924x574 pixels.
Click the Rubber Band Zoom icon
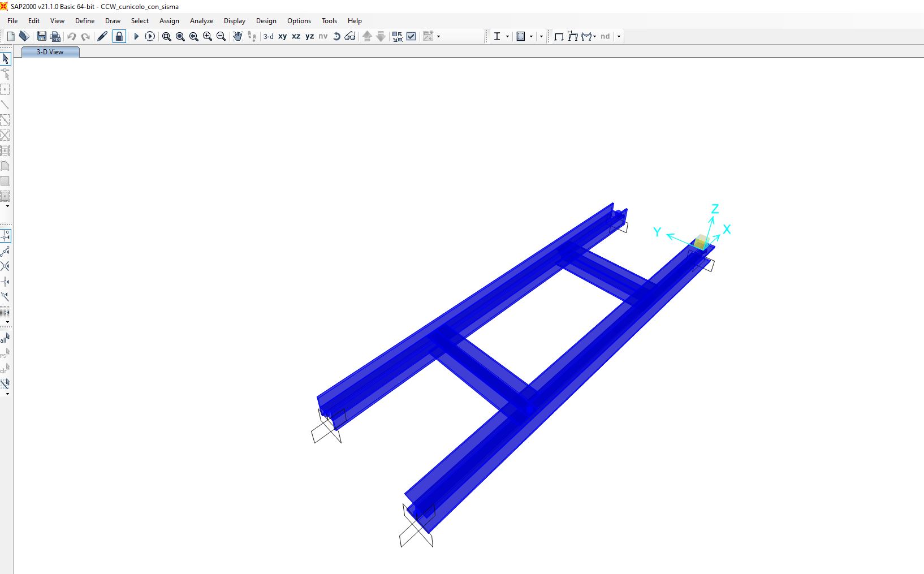(167, 36)
